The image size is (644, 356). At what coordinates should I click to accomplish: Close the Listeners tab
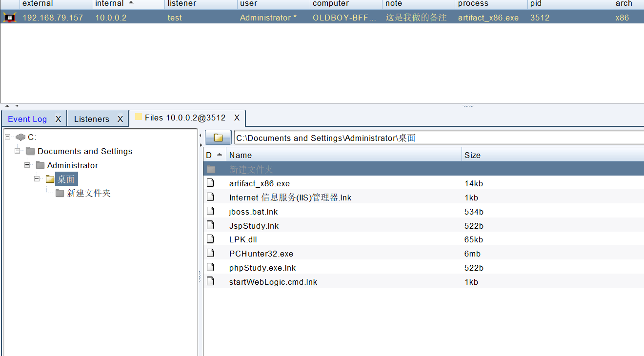click(120, 119)
